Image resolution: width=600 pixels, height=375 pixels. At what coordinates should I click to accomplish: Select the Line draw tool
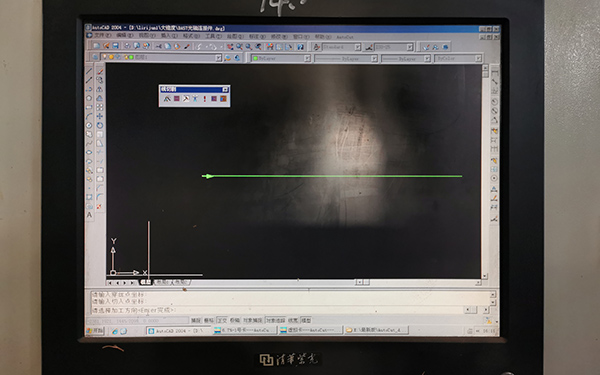[x=89, y=71]
